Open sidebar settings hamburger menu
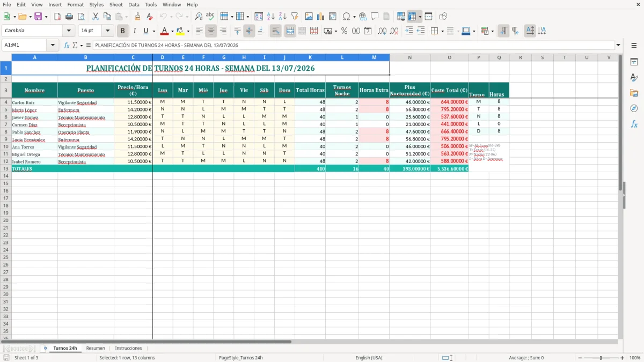Image resolution: width=644 pixels, height=362 pixels. [634, 46]
